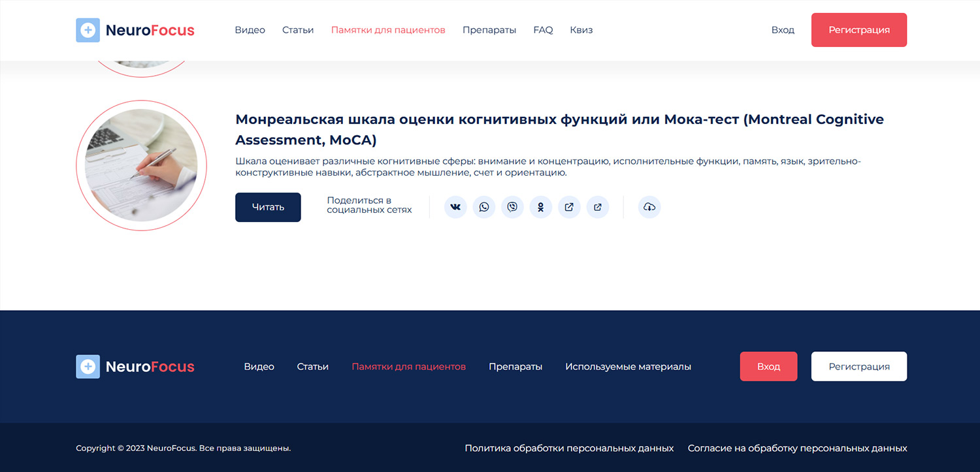
Task: Share the memo via Viber icon
Action: 512,207
